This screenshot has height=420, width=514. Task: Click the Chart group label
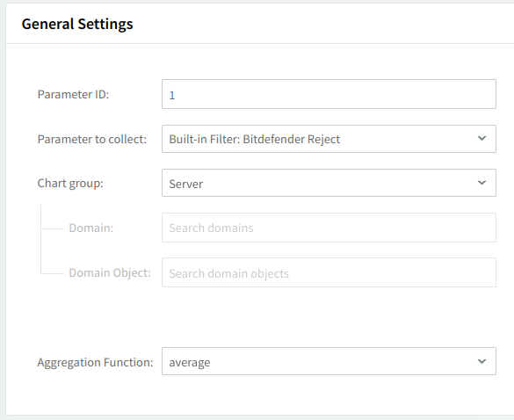[x=70, y=184]
